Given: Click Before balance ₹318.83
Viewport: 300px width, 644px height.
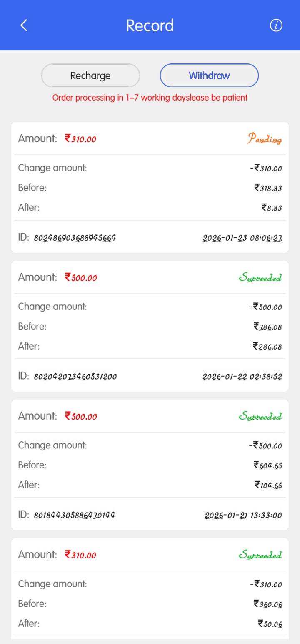Looking at the screenshot, I should coord(268,188).
